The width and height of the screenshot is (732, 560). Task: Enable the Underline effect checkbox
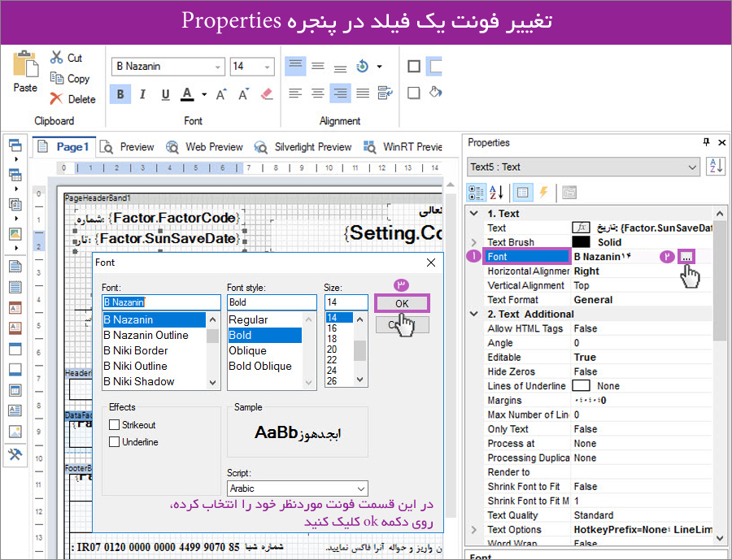coord(115,442)
